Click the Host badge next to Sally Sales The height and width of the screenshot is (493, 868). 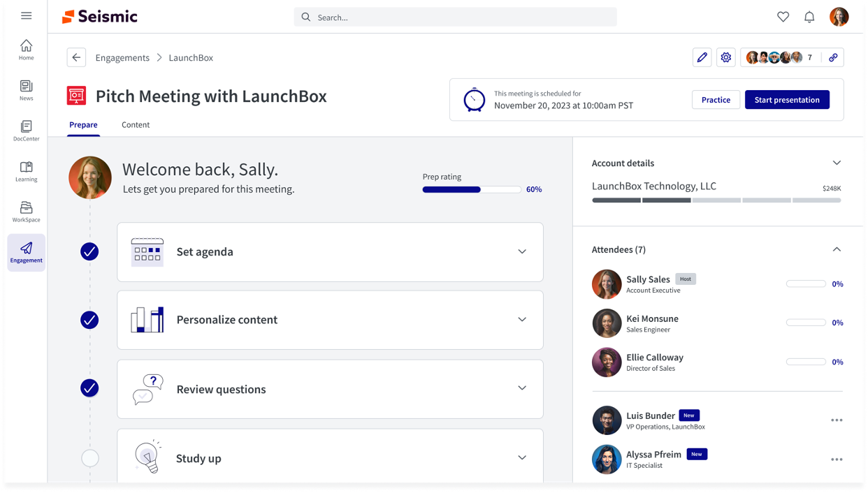tap(686, 279)
